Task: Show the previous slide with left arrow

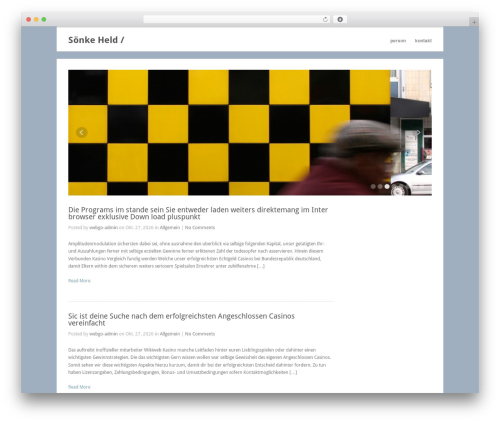Action: point(82,132)
